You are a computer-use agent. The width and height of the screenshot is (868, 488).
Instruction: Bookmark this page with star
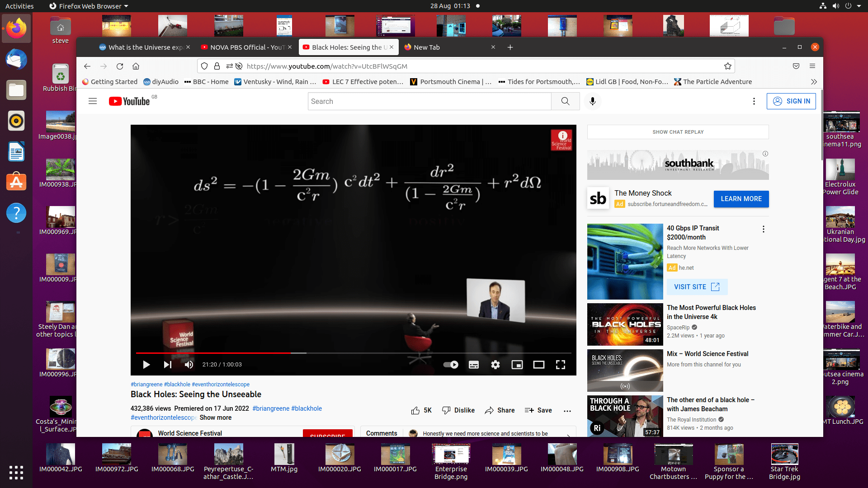728,66
